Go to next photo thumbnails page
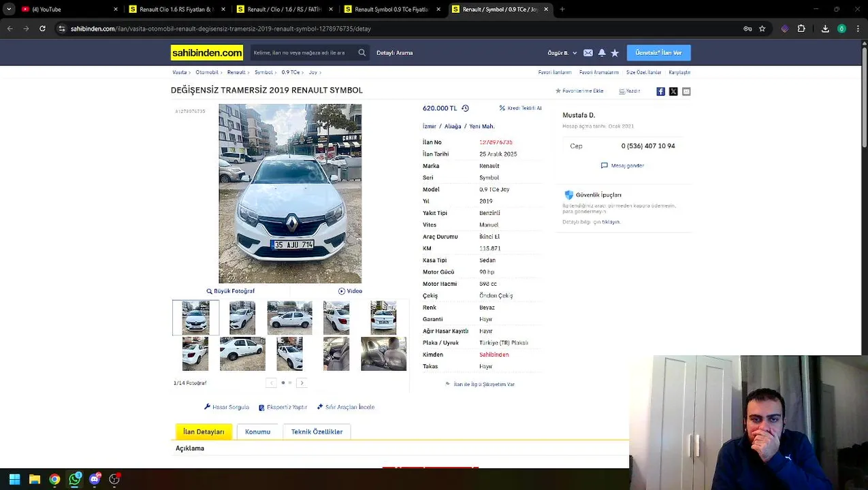 [302, 383]
